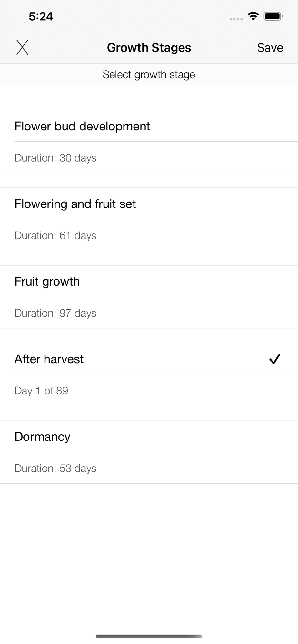Image resolution: width=298 pixels, height=644 pixels.
Task: Tap the clock showing 5:24
Action: tap(41, 16)
